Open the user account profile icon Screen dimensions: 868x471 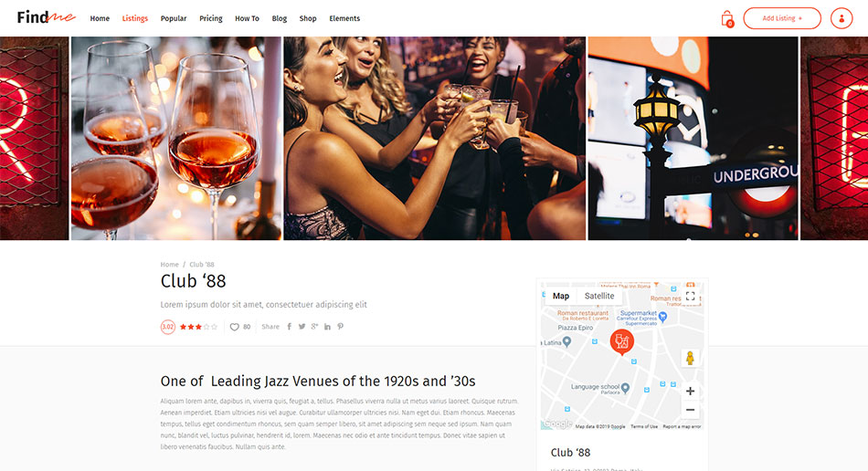tap(842, 18)
